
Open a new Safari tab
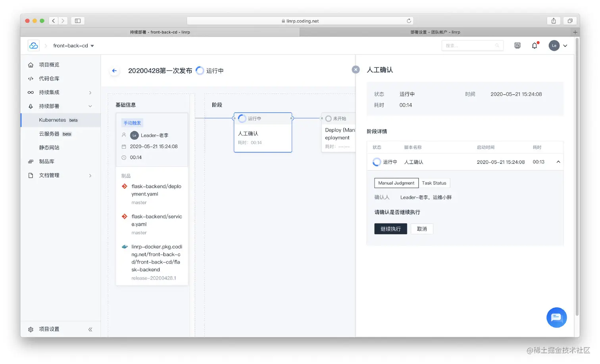575,32
